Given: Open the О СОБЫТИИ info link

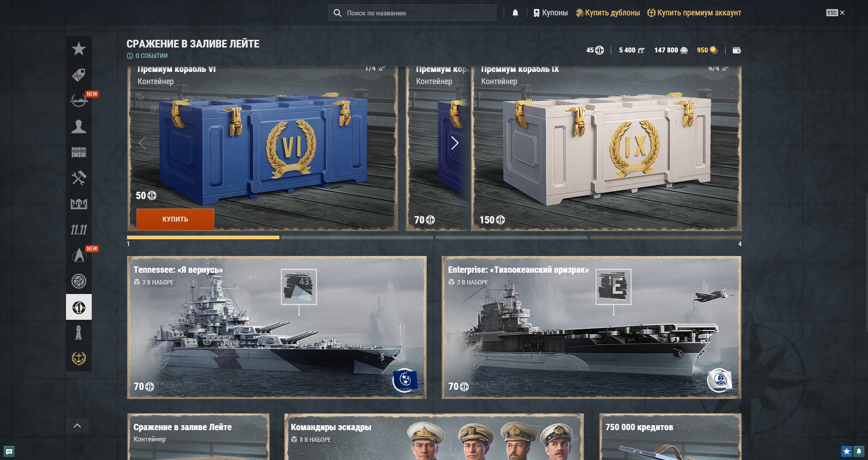Looking at the screenshot, I should click(x=147, y=56).
